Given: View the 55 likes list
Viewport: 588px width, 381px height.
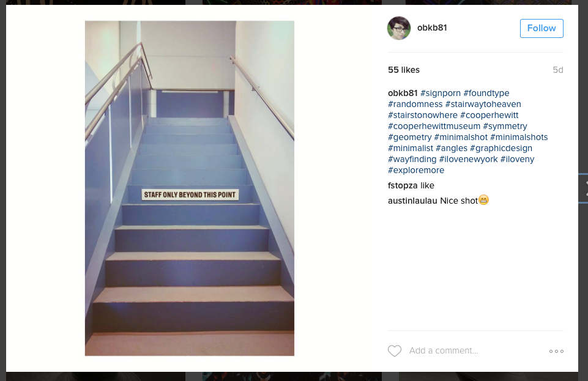Looking at the screenshot, I should coord(403,70).
